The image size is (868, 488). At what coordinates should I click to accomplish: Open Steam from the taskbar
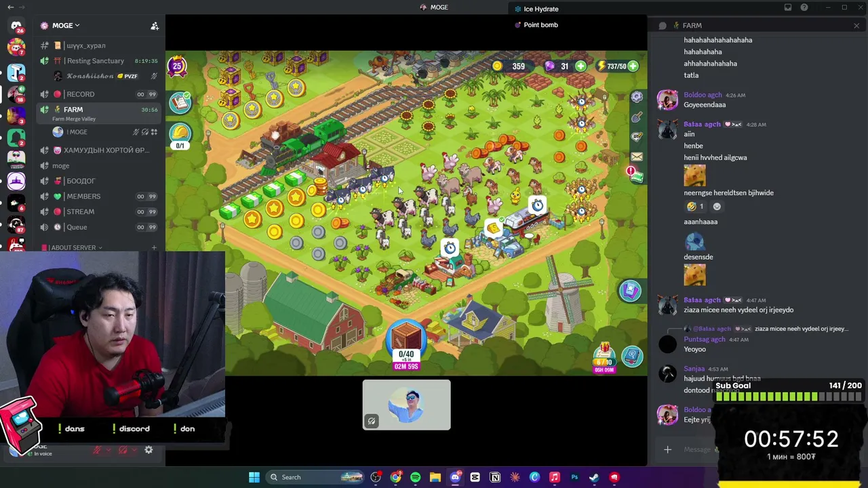(x=594, y=477)
